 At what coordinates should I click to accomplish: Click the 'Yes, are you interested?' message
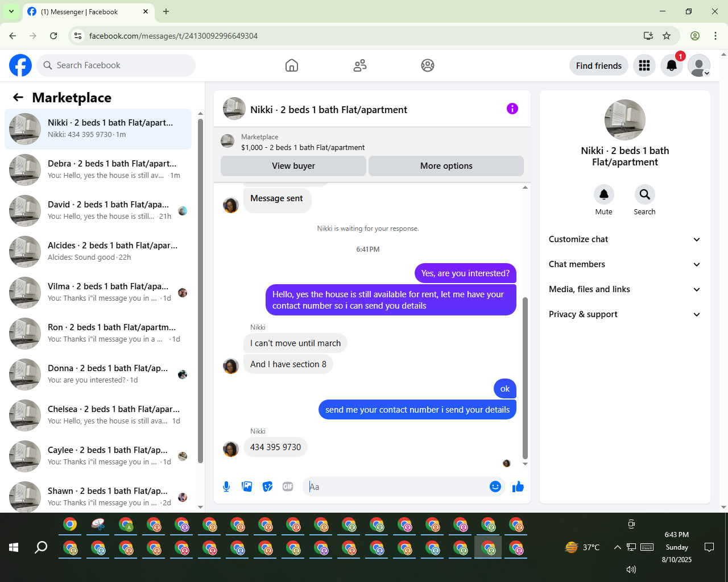[465, 273]
